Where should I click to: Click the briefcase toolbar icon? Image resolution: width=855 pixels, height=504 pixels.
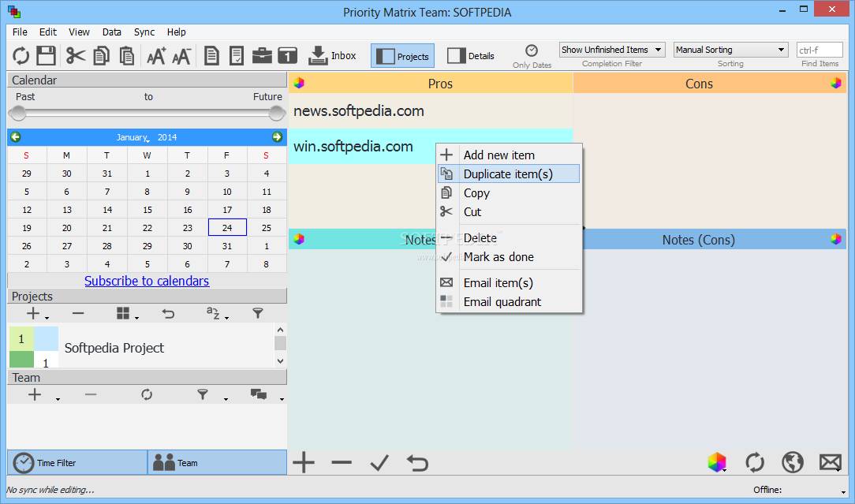(263, 56)
